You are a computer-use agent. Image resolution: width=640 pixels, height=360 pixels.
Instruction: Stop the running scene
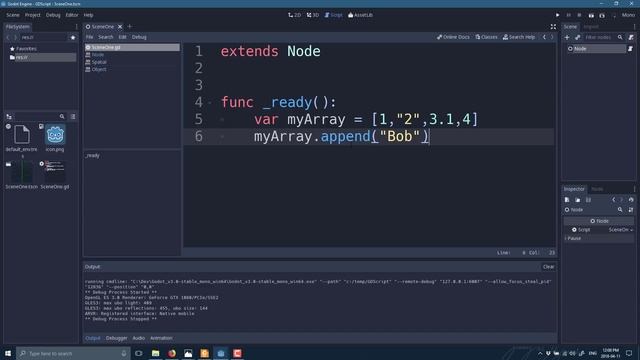point(579,15)
